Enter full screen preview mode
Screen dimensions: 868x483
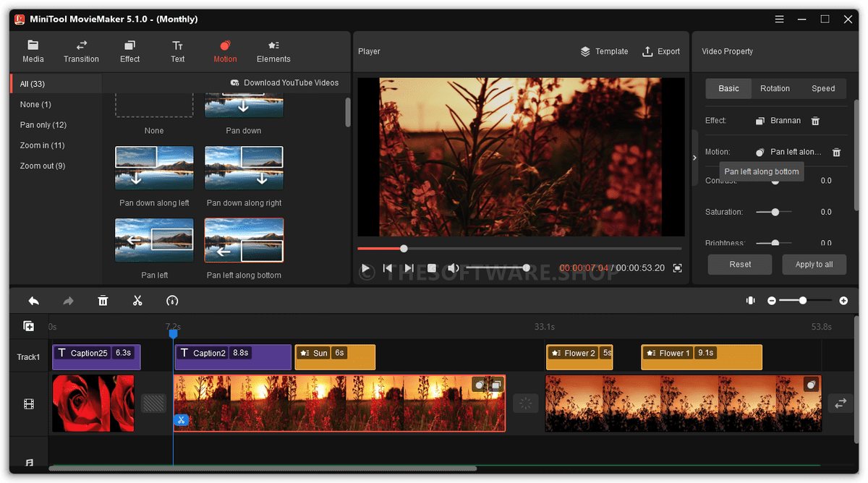677,268
